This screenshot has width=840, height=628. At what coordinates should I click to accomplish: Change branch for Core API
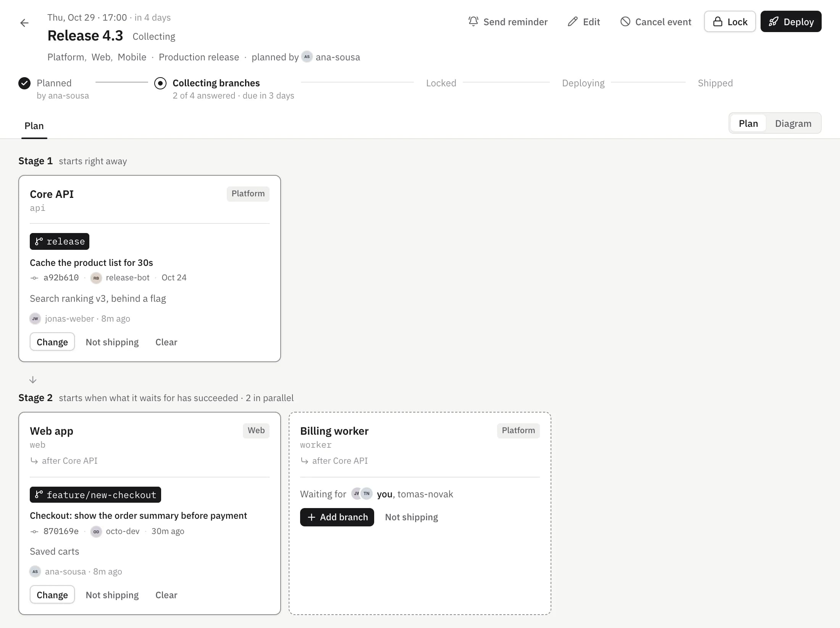tap(52, 342)
